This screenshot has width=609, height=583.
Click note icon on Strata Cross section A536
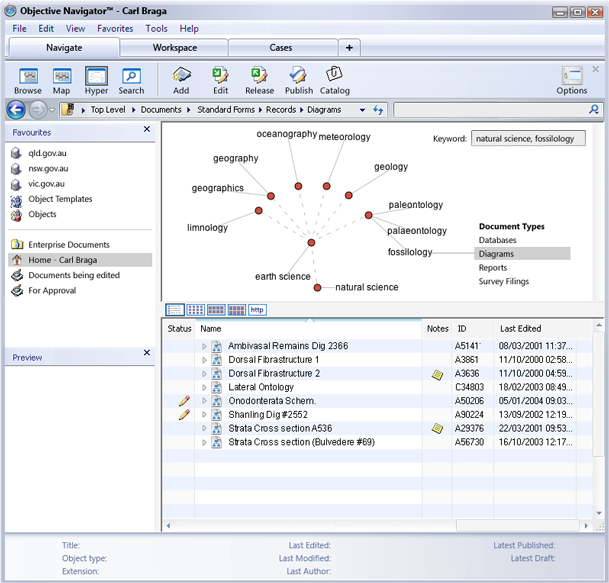click(x=437, y=429)
